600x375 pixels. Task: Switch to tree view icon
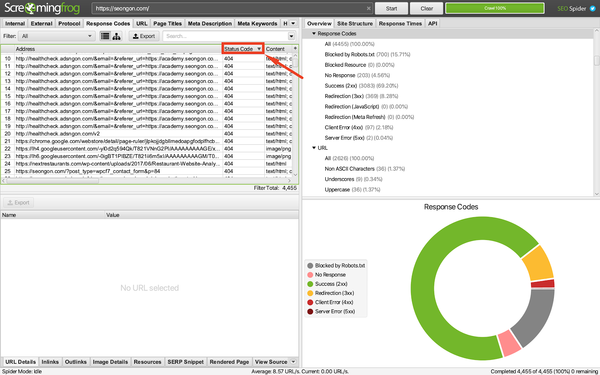click(116, 36)
